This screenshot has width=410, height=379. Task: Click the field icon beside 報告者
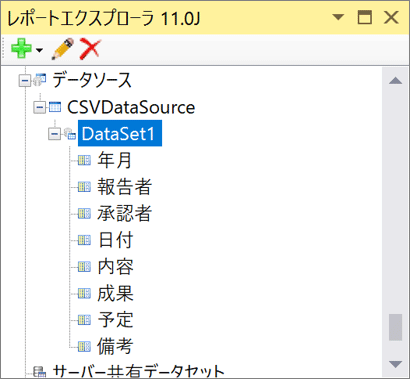pos(84,187)
